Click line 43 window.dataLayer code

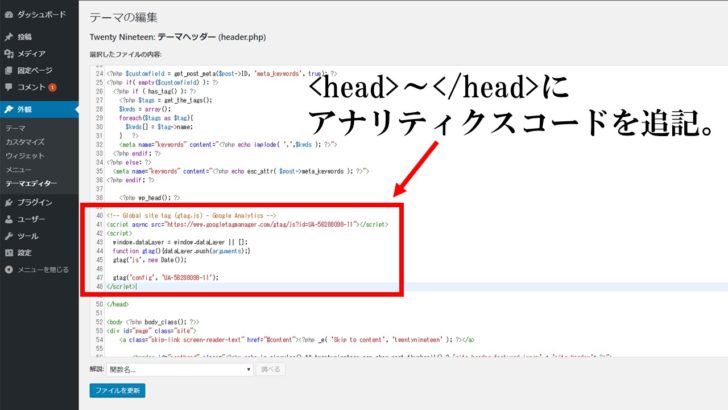pyautogui.click(x=180, y=242)
